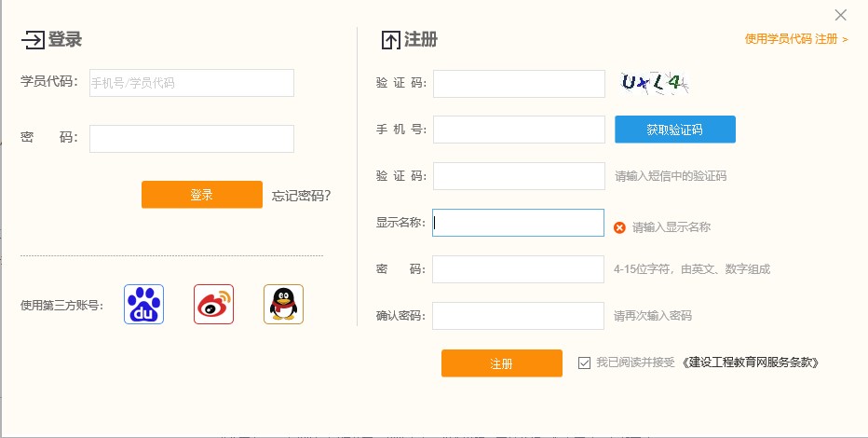
Task: Open 建设工程教育网服务条款 link
Action: coord(751,363)
